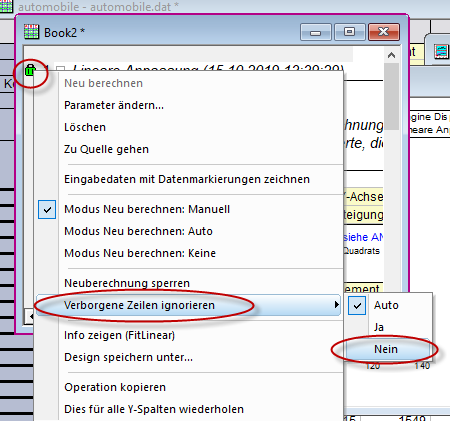The image size is (450, 421).
Task: Click scroll up arrow in Book2
Action: click(391, 55)
